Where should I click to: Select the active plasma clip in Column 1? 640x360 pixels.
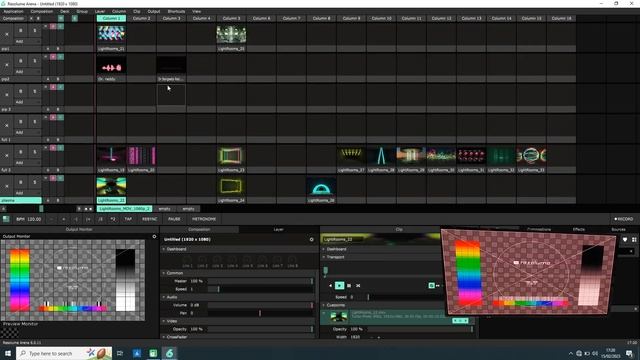[x=111, y=187]
